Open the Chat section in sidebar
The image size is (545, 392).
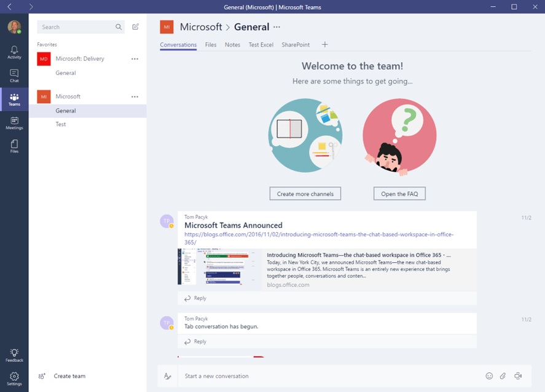point(14,76)
